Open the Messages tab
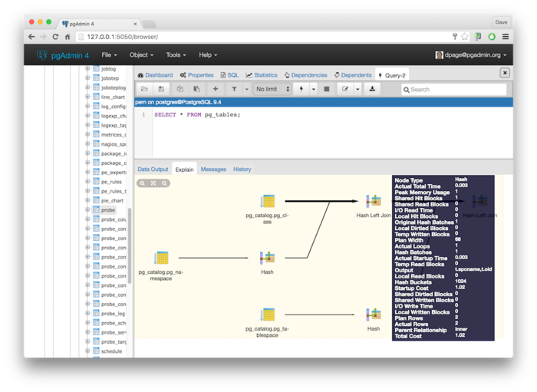Screen dimensions: 537x392 (213, 169)
